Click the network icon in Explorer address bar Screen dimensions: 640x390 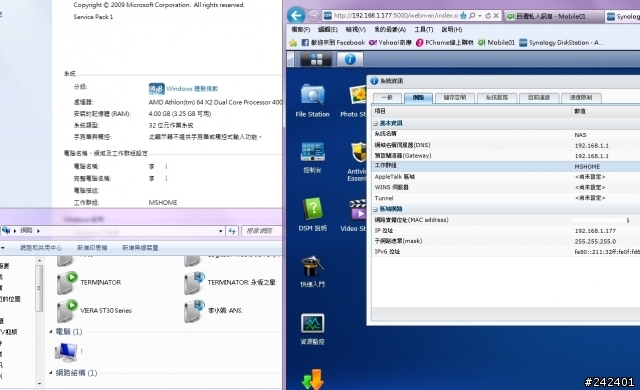point(6,230)
